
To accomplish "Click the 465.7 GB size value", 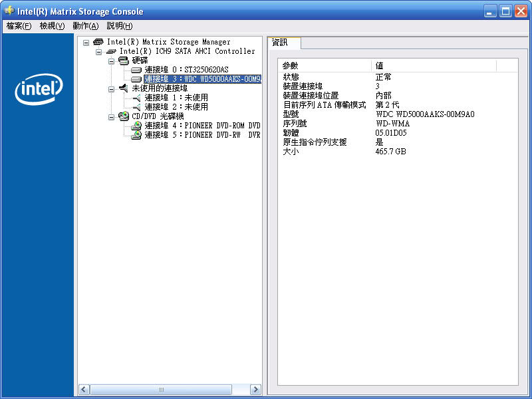I will pos(391,152).
